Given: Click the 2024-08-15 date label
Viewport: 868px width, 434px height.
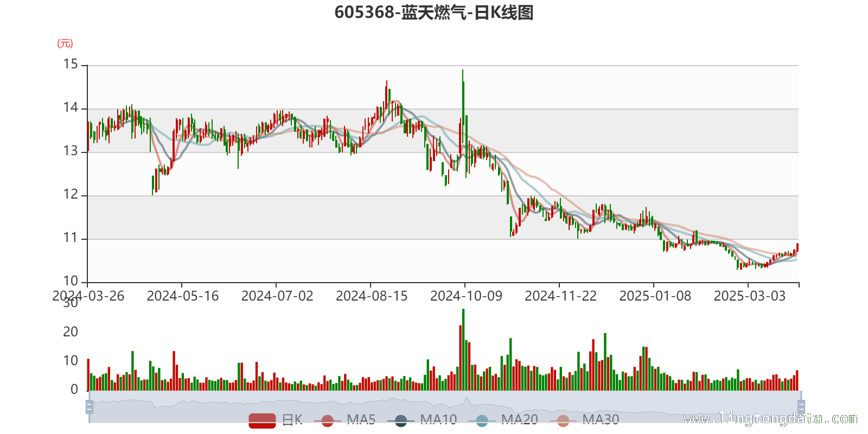Looking at the screenshot, I should click(x=371, y=296).
